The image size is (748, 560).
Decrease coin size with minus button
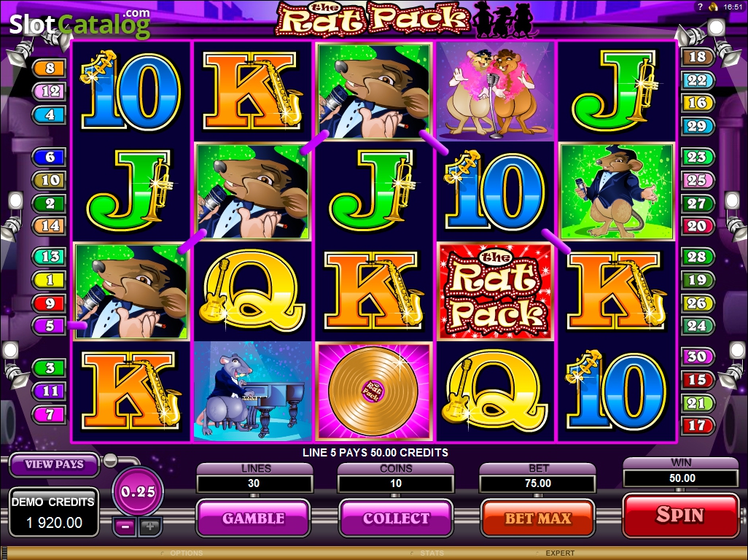point(125,526)
